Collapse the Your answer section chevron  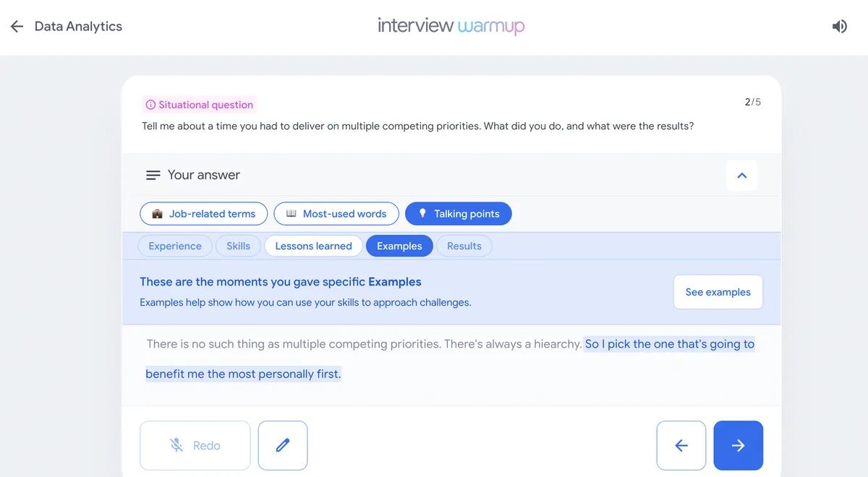click(741, 175)
